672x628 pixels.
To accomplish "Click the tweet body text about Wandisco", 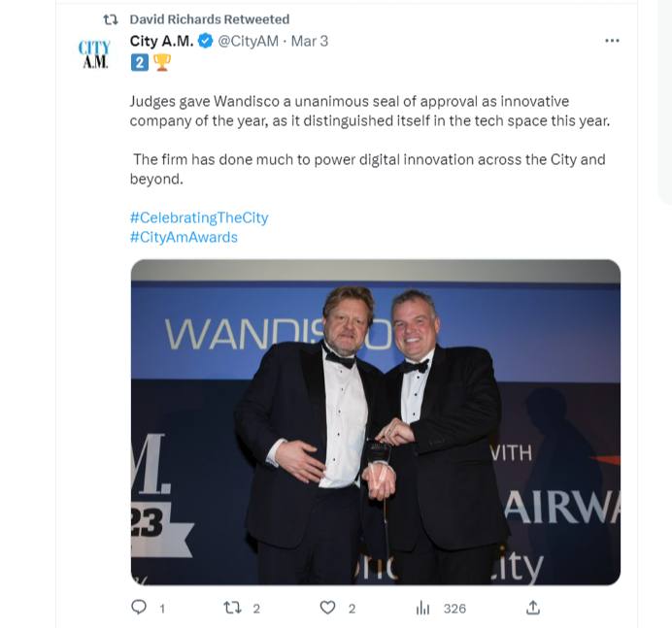I will (x=369, y=140).
